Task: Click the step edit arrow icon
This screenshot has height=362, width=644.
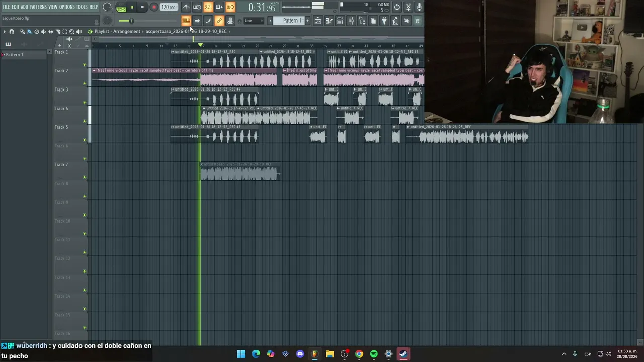Action: point(197,21)
